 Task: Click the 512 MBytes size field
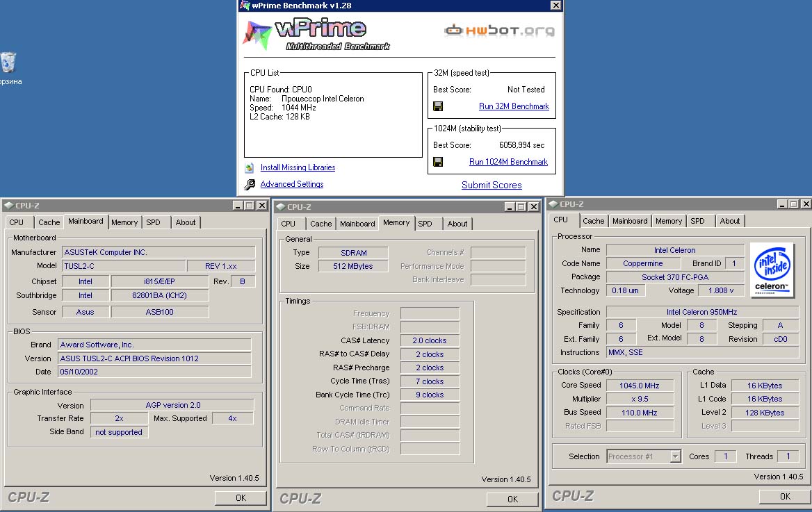click(353, 266)
